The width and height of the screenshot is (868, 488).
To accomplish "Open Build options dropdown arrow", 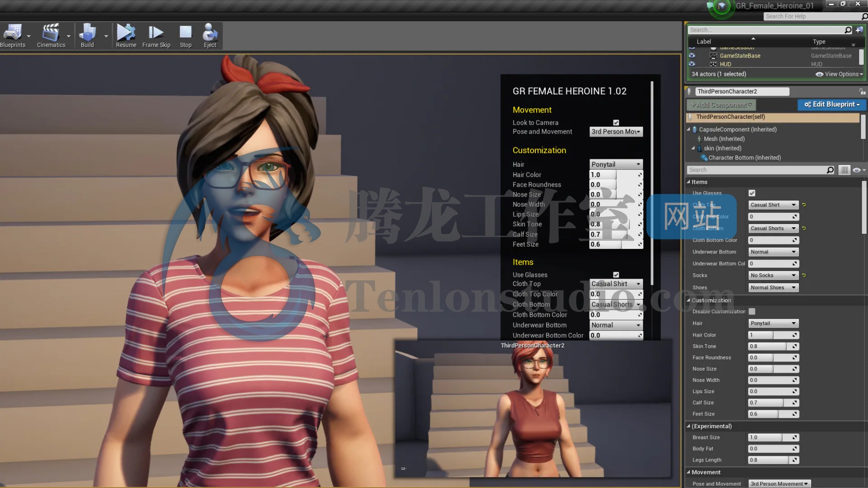I will [106, 36].
